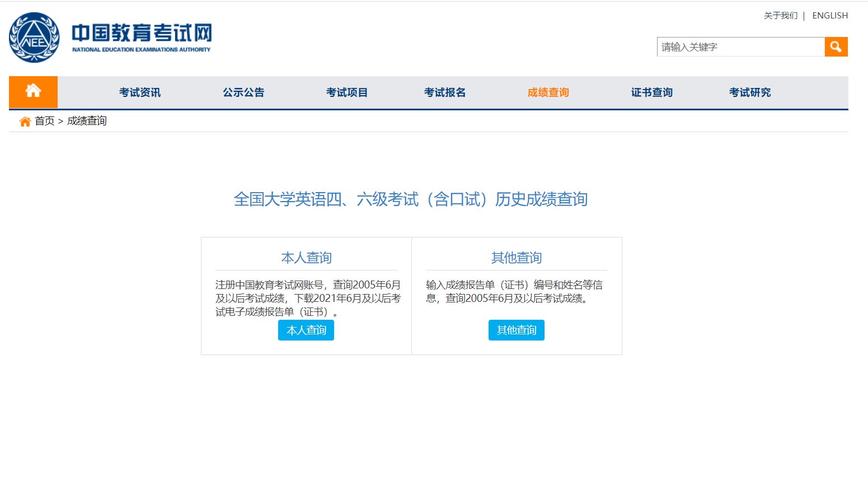Open the 公示公告 menu item
This screenshot has width=868, height=499.
coord(243,92)
